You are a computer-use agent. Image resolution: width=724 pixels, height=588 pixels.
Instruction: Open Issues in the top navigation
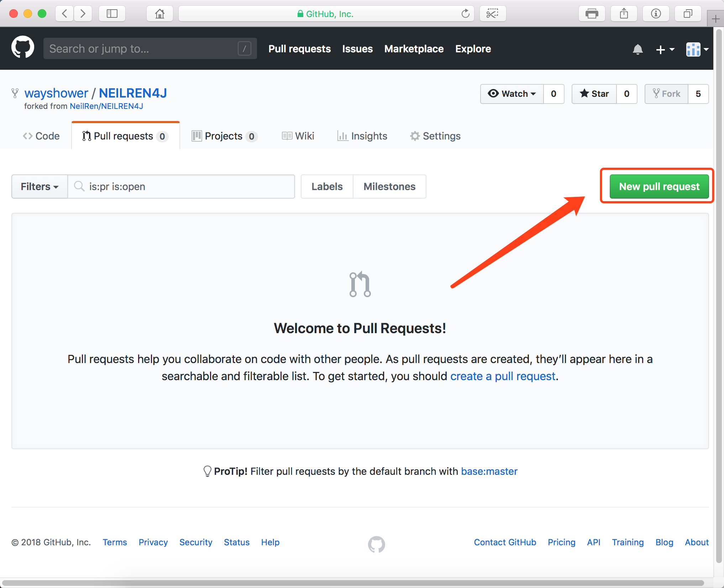pos(357,49)
